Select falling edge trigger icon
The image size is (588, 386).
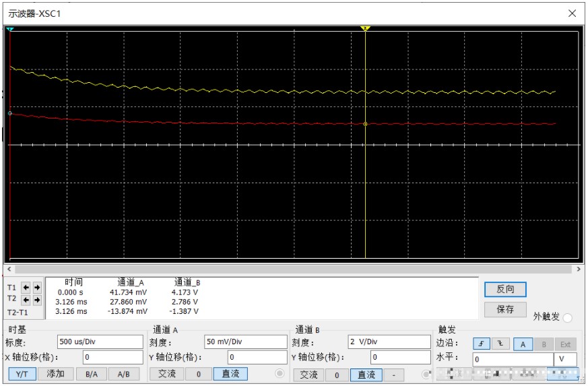[x=500, y=344]
